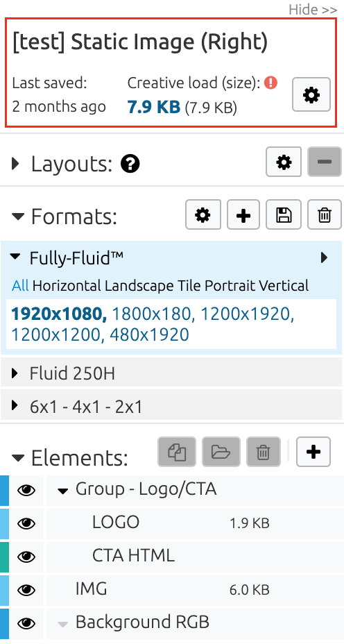Add new element with plus button

(313, 452)
